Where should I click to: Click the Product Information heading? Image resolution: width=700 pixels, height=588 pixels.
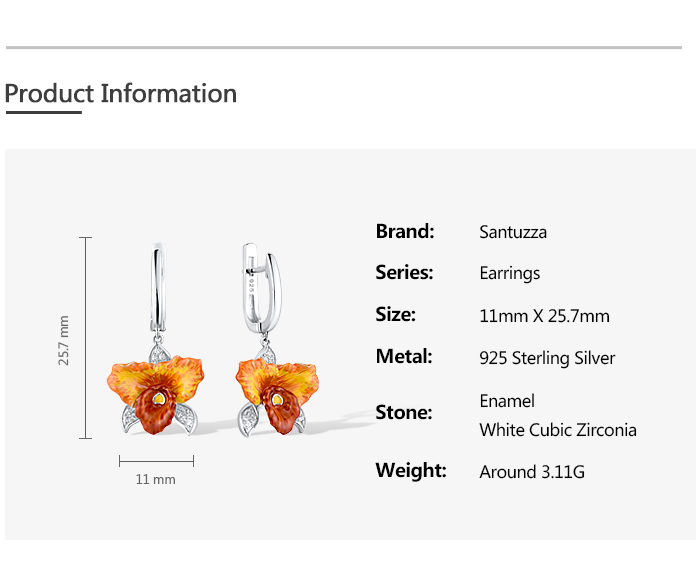click(x=121, y=94)
